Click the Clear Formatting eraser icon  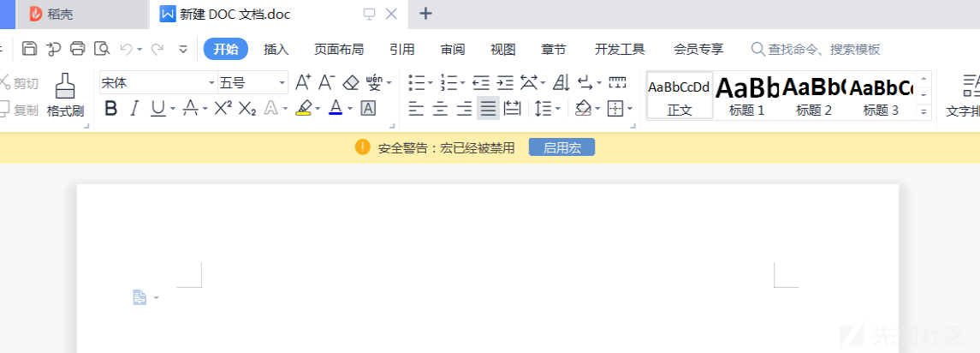coord(351,83)
